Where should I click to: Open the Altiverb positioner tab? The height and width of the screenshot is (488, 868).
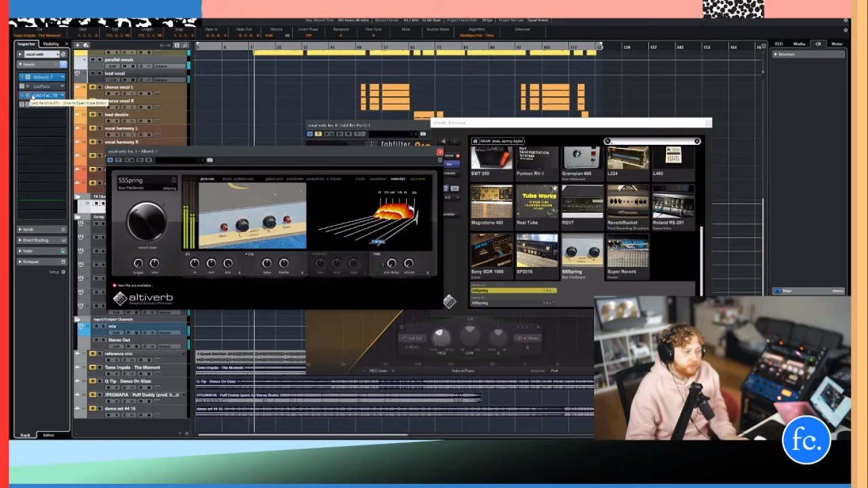coord(295,179)
